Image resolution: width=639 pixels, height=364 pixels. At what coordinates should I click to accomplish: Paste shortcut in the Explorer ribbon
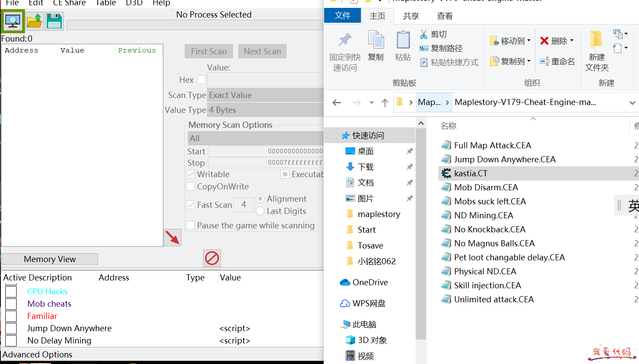pyautogui.click(x=449, y=62)
